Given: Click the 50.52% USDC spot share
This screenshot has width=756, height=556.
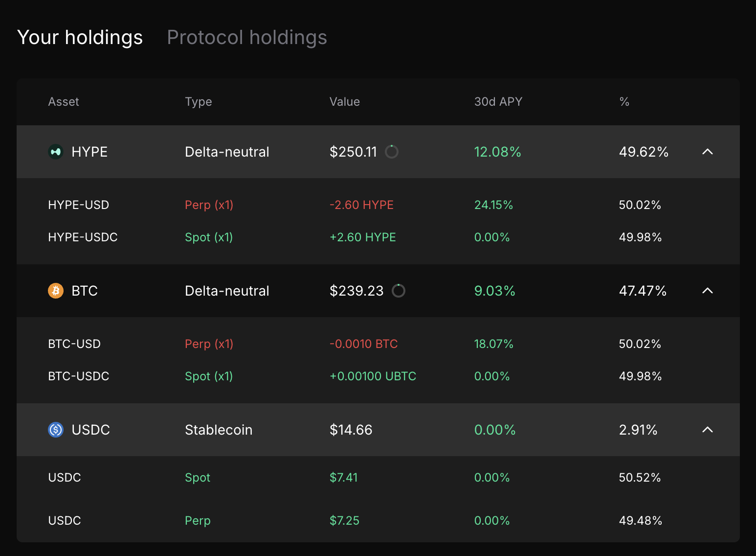Looking at the screenshot, I should point(640,478).
